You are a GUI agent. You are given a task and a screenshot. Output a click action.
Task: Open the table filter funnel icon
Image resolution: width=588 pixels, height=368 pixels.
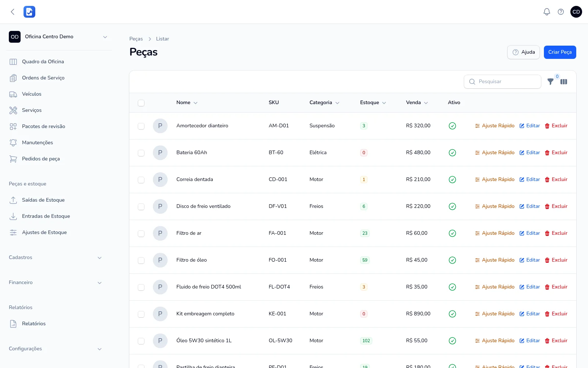coord(551,82)
